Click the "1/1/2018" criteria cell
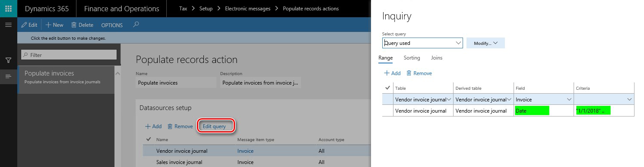644x167 pixels. [604, 111]
